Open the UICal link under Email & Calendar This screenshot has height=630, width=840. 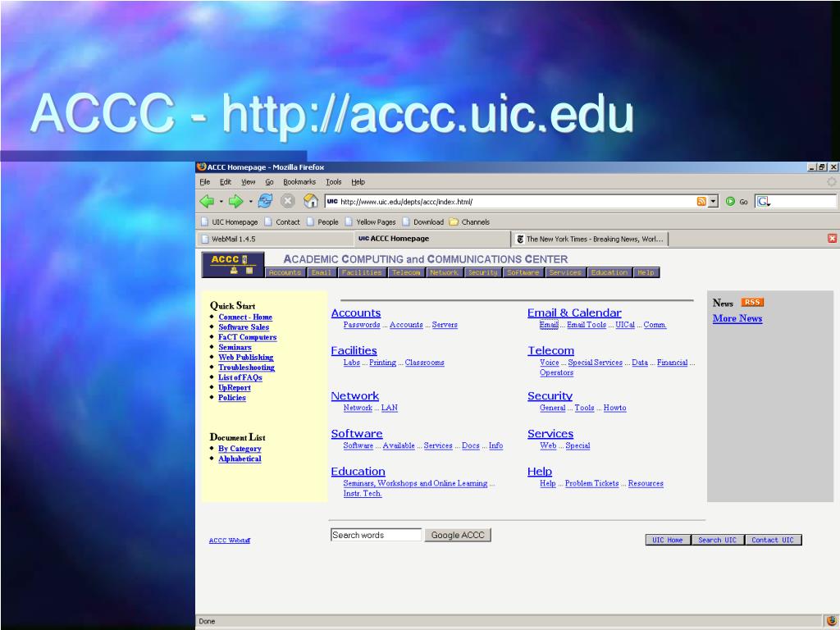(624, 325)
